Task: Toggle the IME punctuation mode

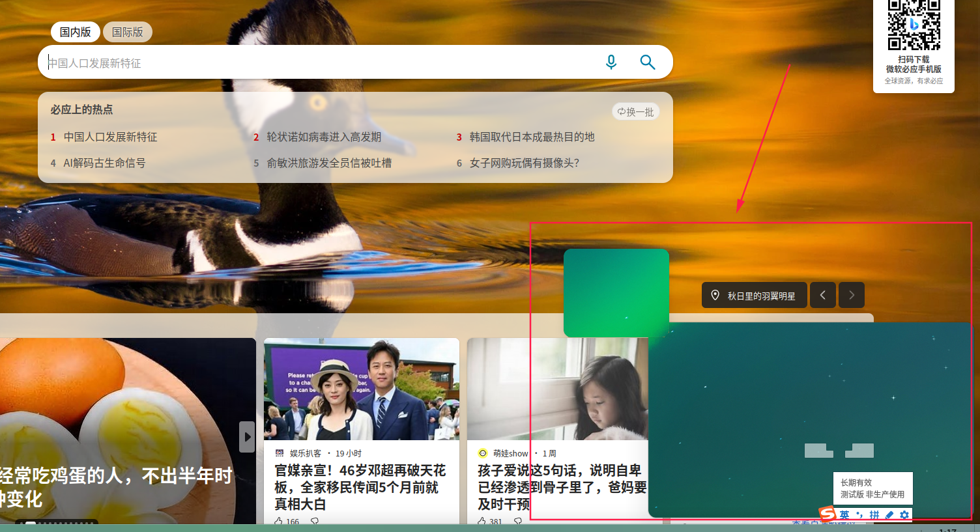Action: 859,515
